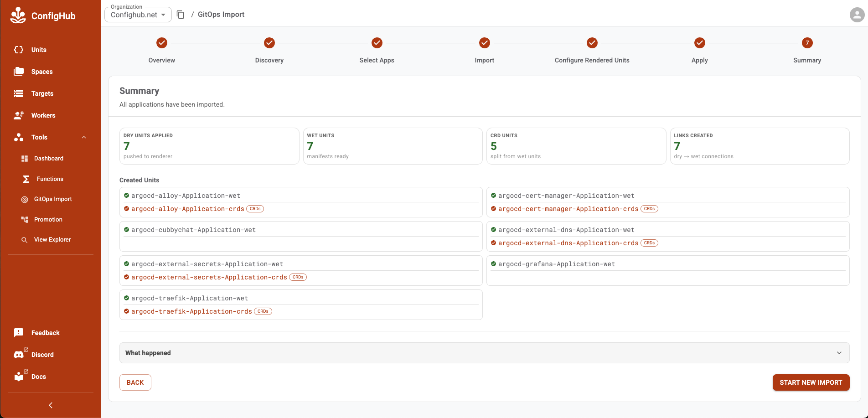The image size is (868, 418).
Task: Click the Wet Units stat card
Action: [393, 146]
